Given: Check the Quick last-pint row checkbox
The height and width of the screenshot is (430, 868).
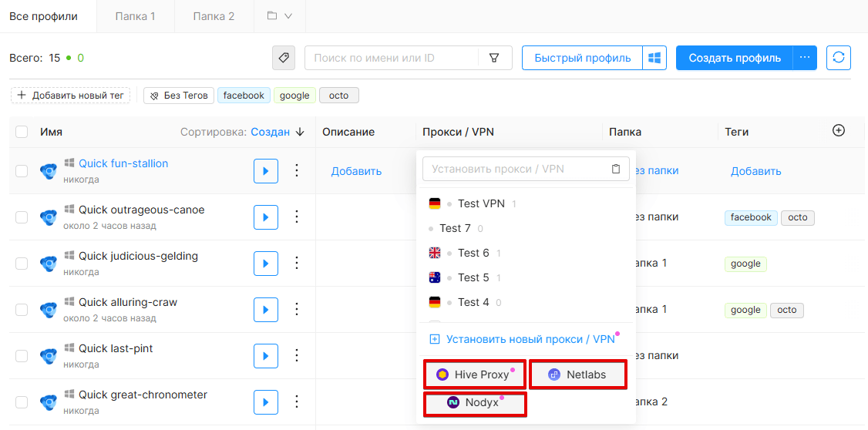Looking at the screenshot, I should tap(22, 356).
